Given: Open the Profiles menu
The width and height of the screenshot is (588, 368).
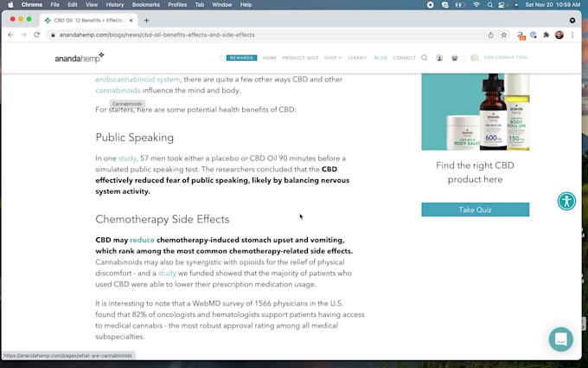Looking at the screenshot, I should coord(177,5).
